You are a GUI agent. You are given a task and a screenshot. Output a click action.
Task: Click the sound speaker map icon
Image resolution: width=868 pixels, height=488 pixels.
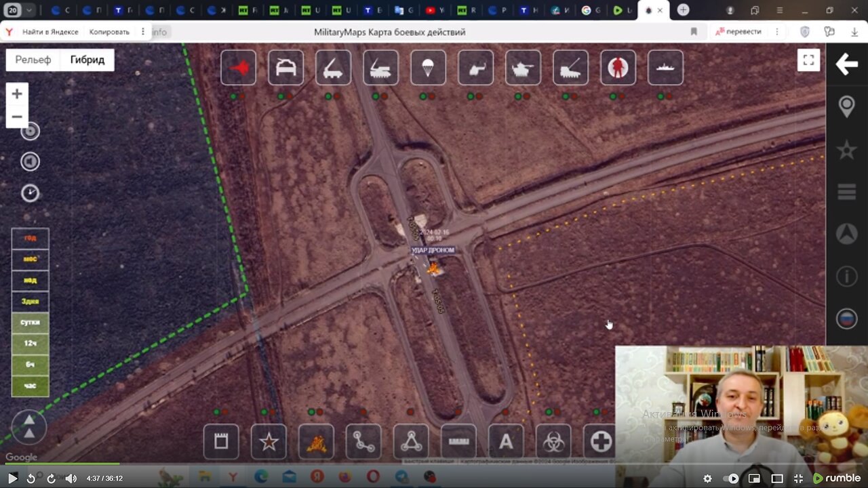point(30,161)
